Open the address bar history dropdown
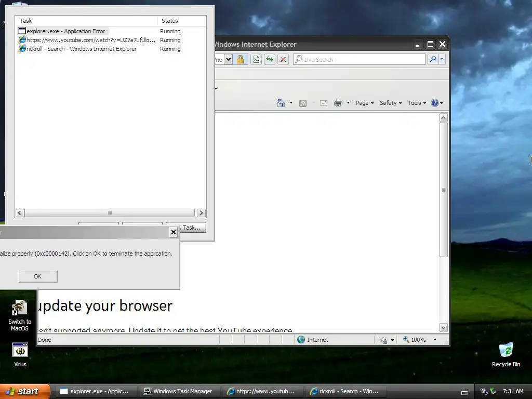532x399 pixels. [x=229, y=59]
